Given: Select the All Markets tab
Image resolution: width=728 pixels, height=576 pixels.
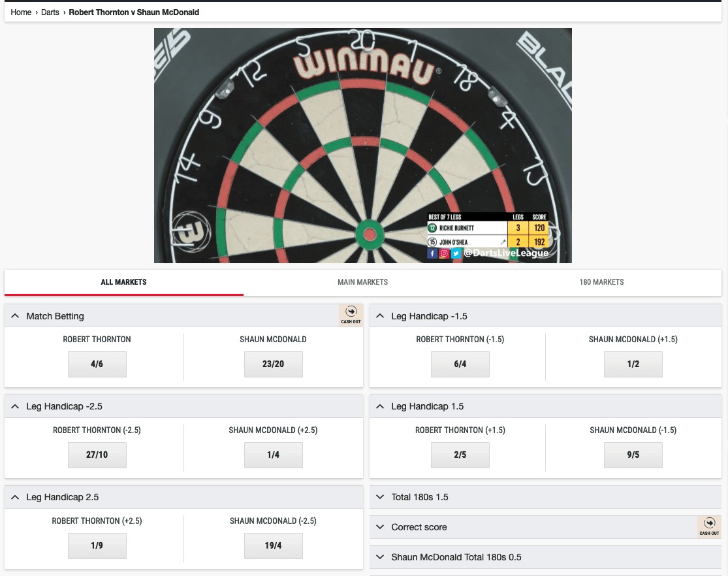Looking at the screenshot, I should [x=123, y=282].
